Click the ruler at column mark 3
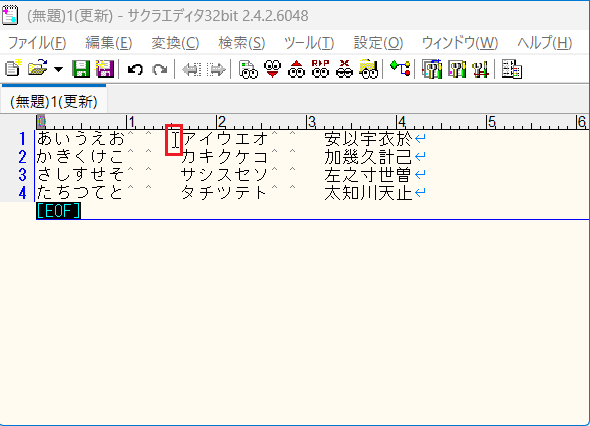The image size is (590, 426). (x=311, y=122)
